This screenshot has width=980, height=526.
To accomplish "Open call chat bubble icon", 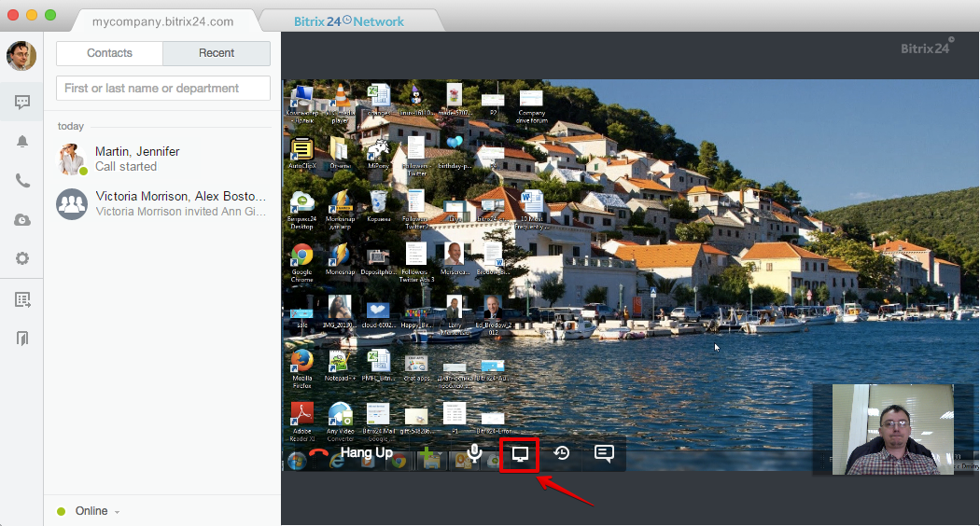I will tap(604, 453).
